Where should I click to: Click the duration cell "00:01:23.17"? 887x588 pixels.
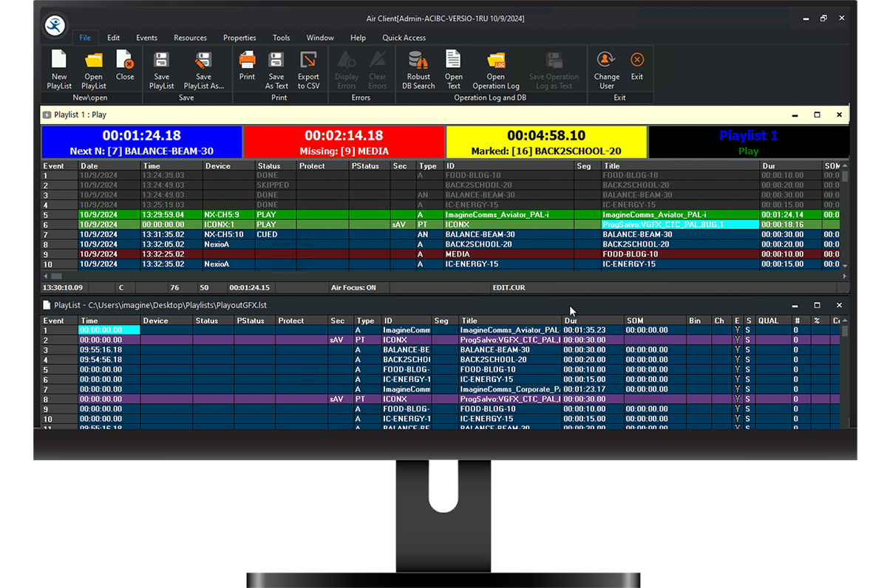tap(593, 389)
